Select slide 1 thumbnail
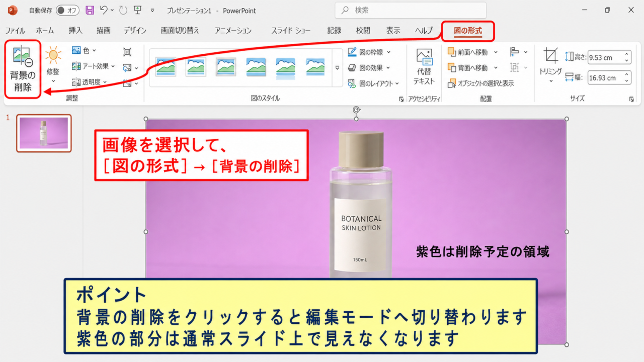644x362 pixels. pos(44,133)
